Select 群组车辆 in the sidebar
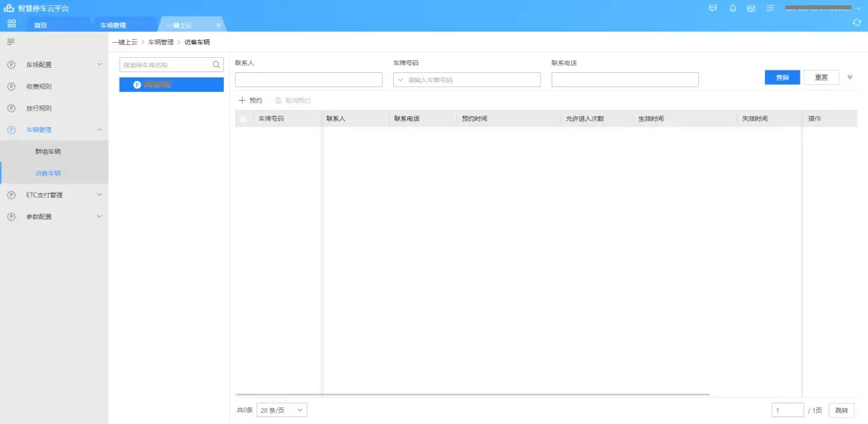This screenshot has height=424, width=868. tap(48, 151)
